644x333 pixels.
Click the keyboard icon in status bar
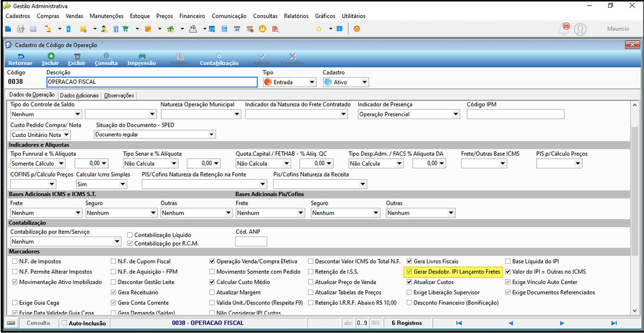(11, 323)
